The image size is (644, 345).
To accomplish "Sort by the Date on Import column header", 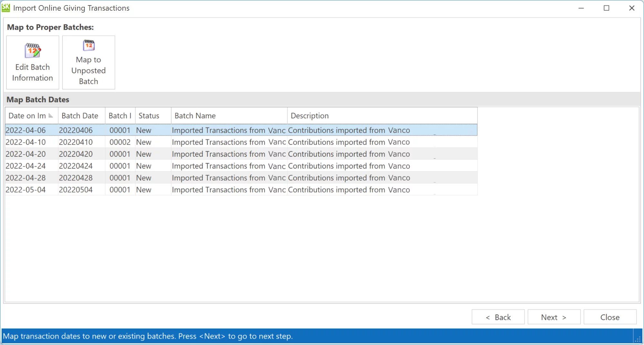I will 32,116.
